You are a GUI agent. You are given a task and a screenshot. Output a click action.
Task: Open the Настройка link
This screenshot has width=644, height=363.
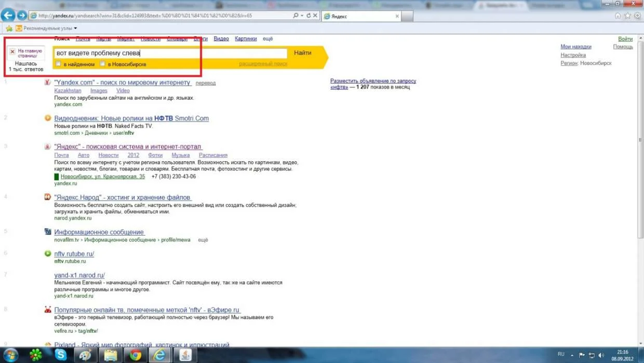coord(573,55)
